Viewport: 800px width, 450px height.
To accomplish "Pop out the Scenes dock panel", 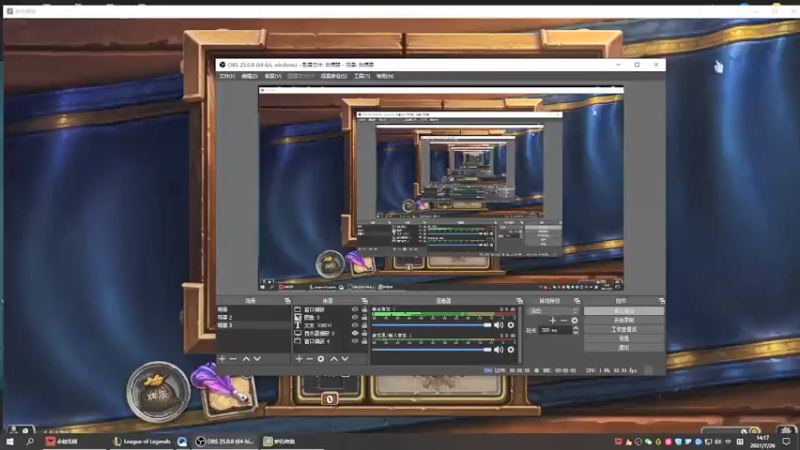I will (287, 301).
